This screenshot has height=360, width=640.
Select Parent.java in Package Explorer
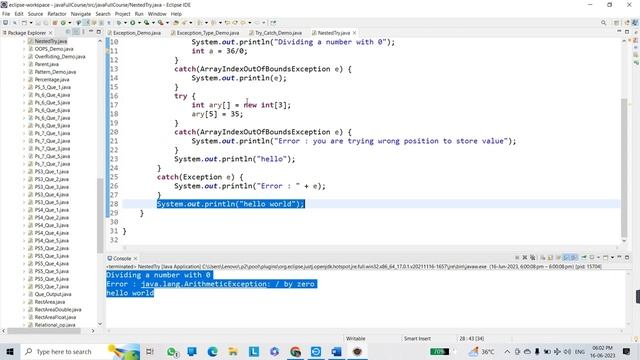pos(46,64)
